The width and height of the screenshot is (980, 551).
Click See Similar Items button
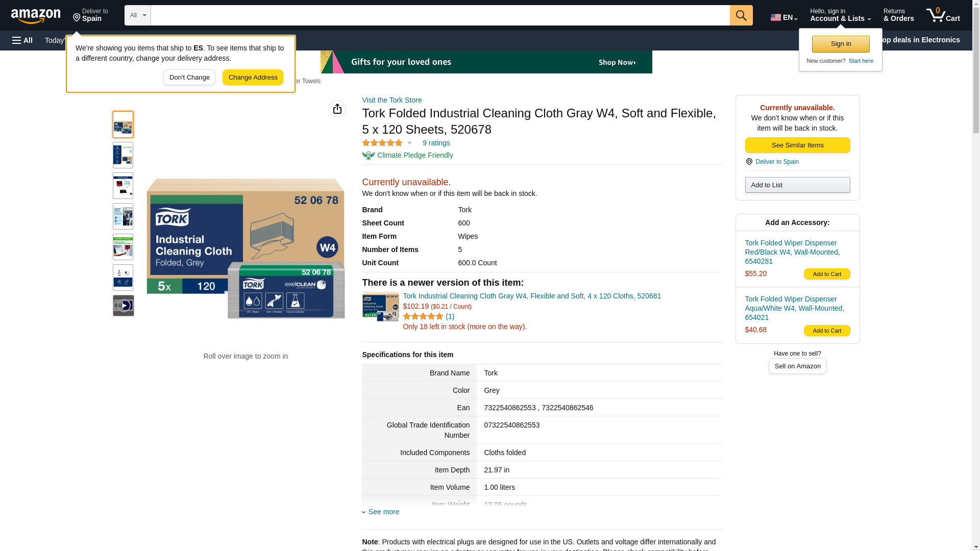pyautogui.click(x=797, y=145)
